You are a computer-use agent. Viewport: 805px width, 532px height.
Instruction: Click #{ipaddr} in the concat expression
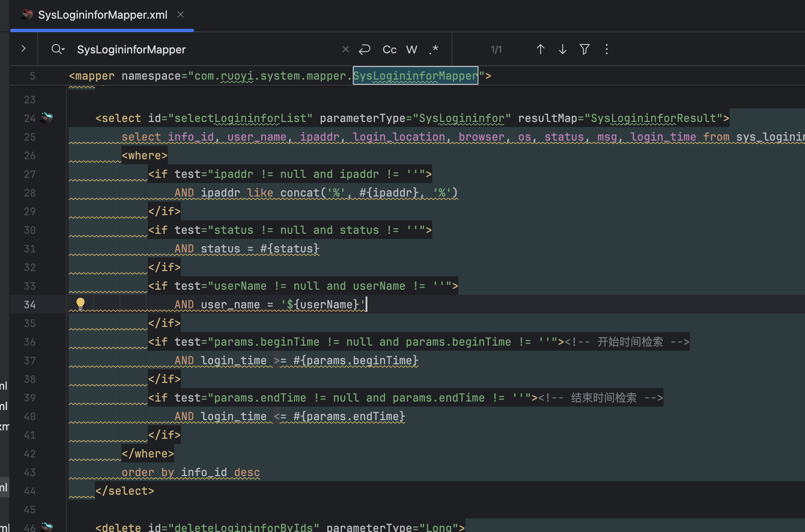389,193
